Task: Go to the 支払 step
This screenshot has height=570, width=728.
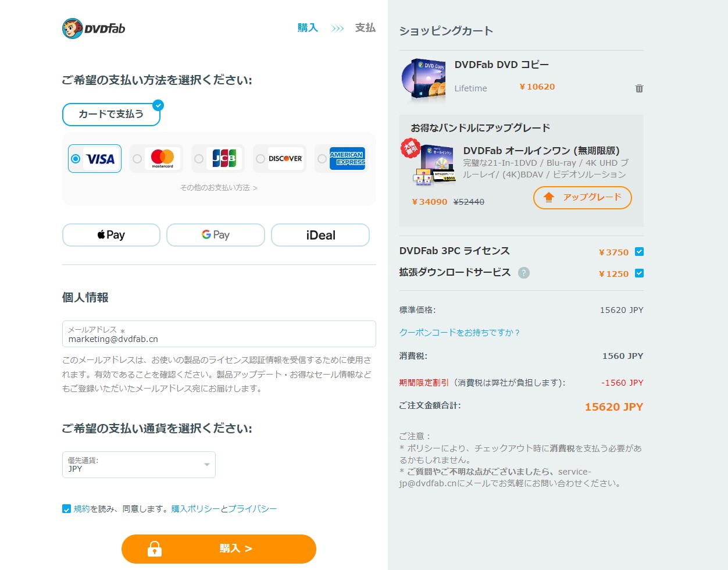Action: [365, 28]
